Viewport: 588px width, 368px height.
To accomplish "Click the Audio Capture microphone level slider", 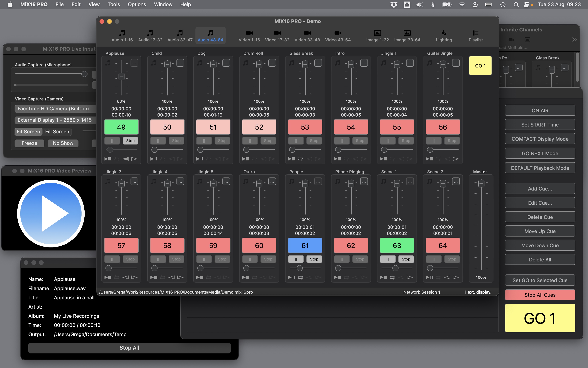I will [51, 74].
